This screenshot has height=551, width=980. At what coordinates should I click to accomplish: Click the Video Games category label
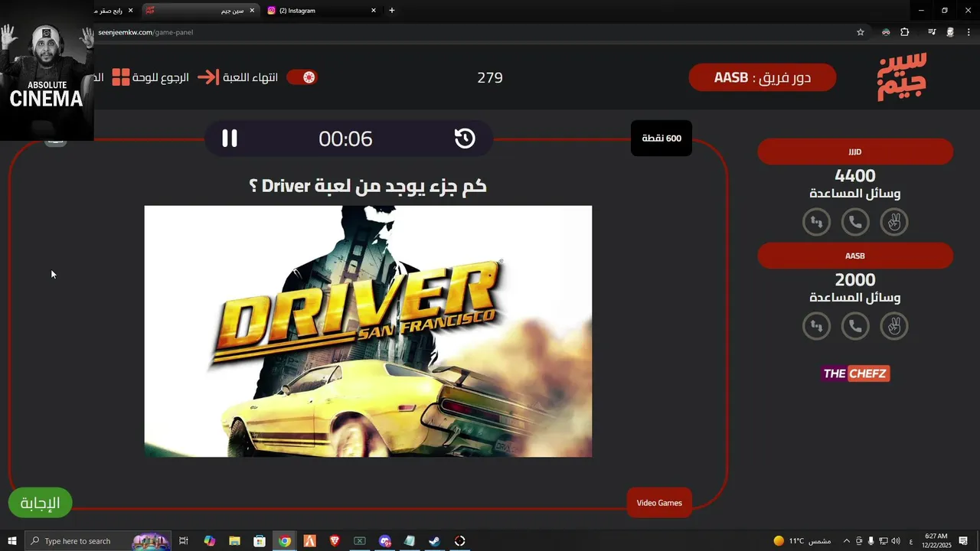coord(659,503)
